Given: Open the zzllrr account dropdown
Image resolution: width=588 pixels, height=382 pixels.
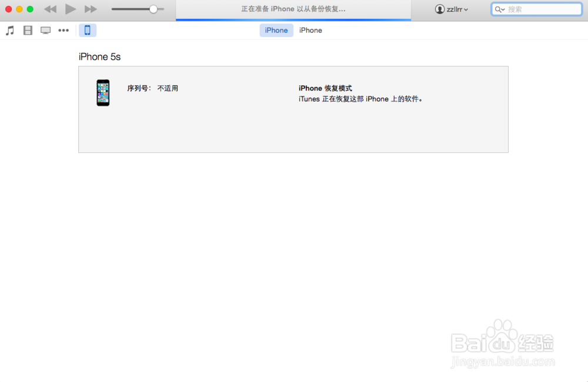Looking at the screenshot, I should (453, 9).
